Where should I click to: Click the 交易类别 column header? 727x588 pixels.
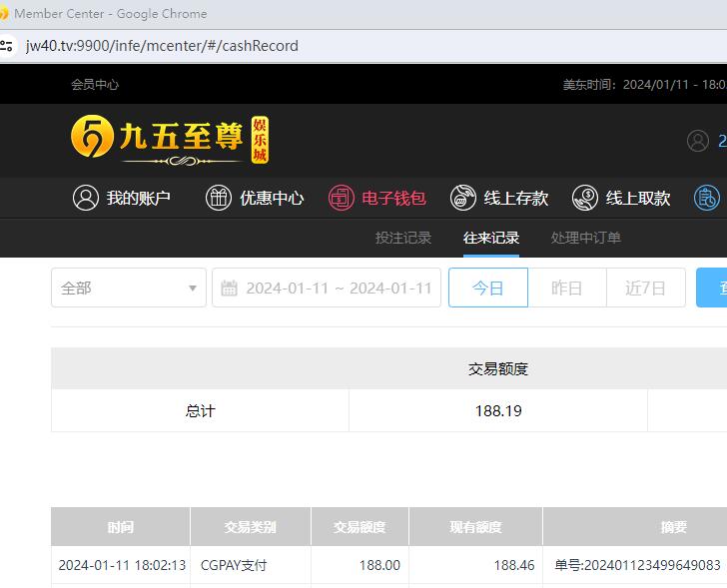pyautogui.click(x=251, y=527)
